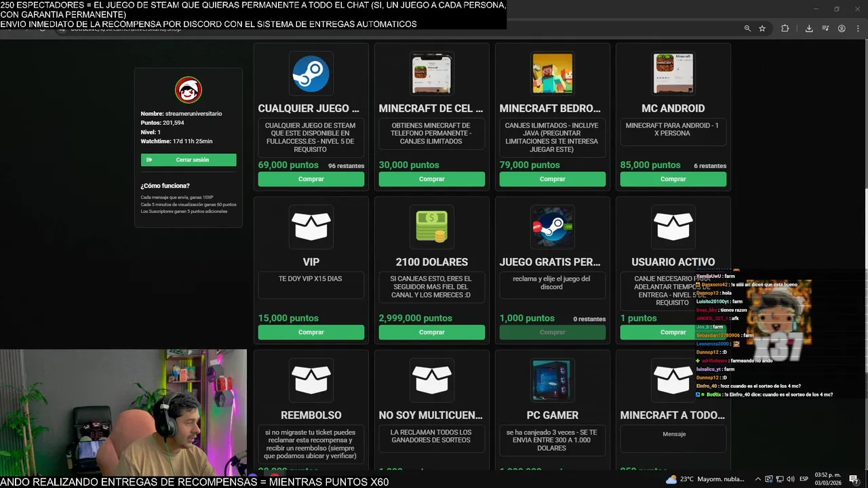868x488 pixels.
Task: Buy the CUALQUIER JUEGO reward with Comprar
Action: coord(311,179)
